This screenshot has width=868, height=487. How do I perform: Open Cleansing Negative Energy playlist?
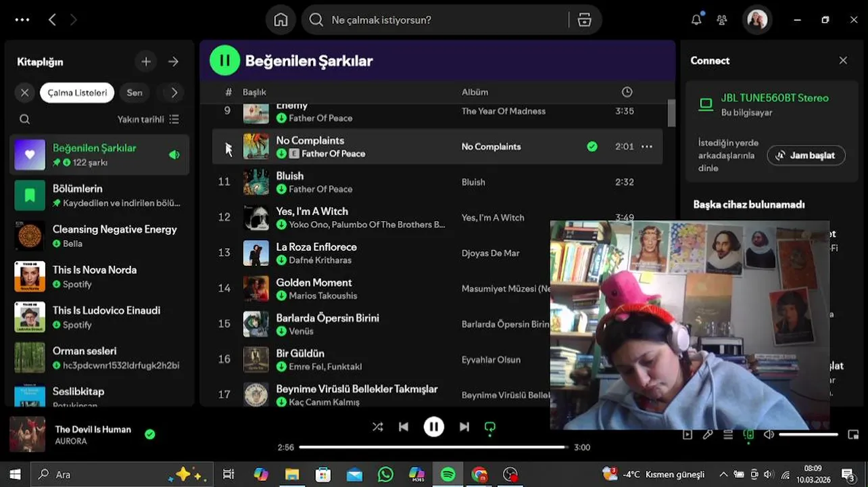(99, 236)
